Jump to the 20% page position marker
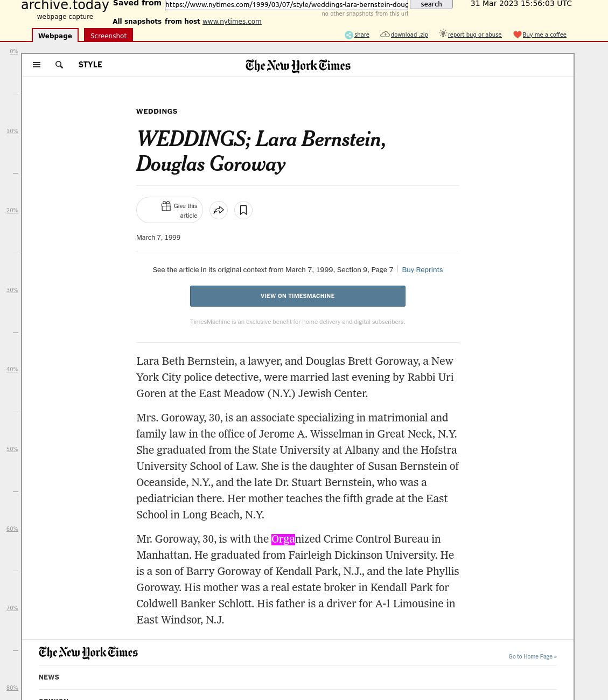The height and width of the screenshot is (700, 608). [12, 211]
